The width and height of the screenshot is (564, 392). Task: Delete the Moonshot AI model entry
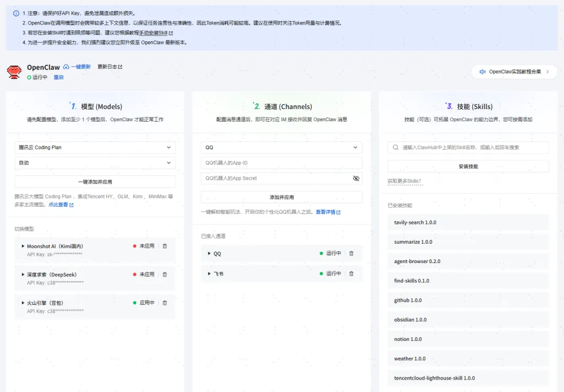(164, 246)
